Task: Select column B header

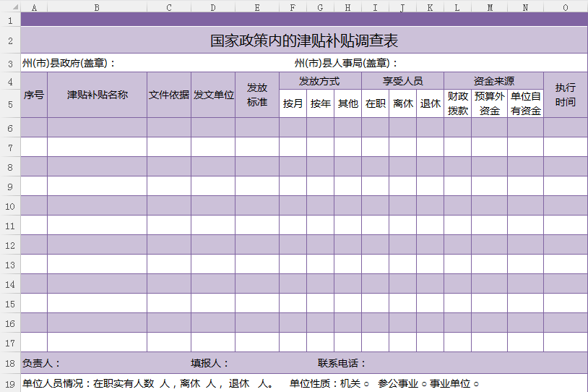Action: click(97, 7)
